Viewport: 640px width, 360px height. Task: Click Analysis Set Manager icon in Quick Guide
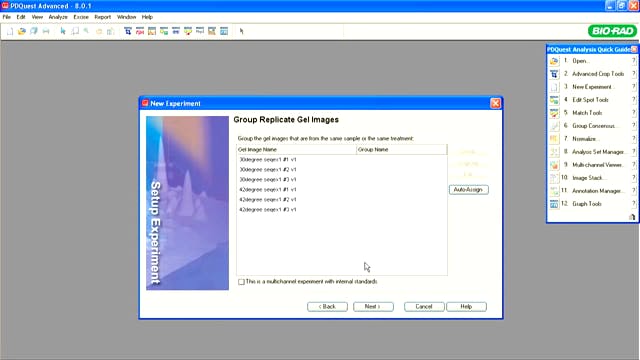554,152
